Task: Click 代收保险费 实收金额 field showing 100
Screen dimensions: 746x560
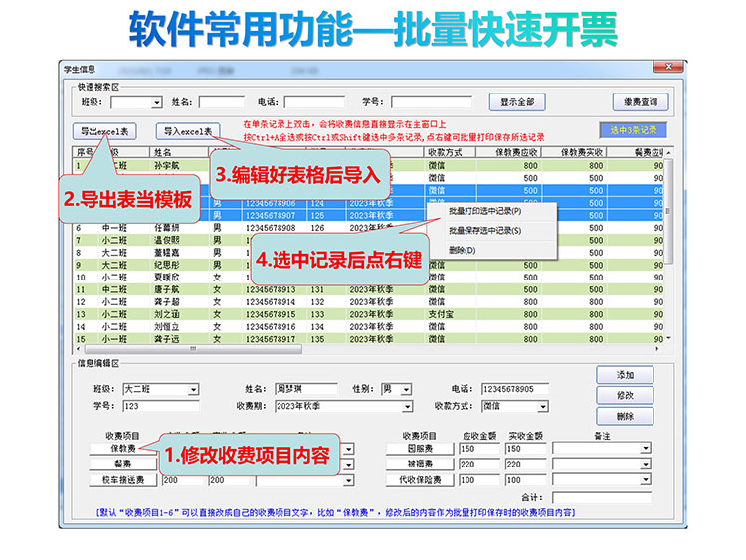Action: (525, 480)
